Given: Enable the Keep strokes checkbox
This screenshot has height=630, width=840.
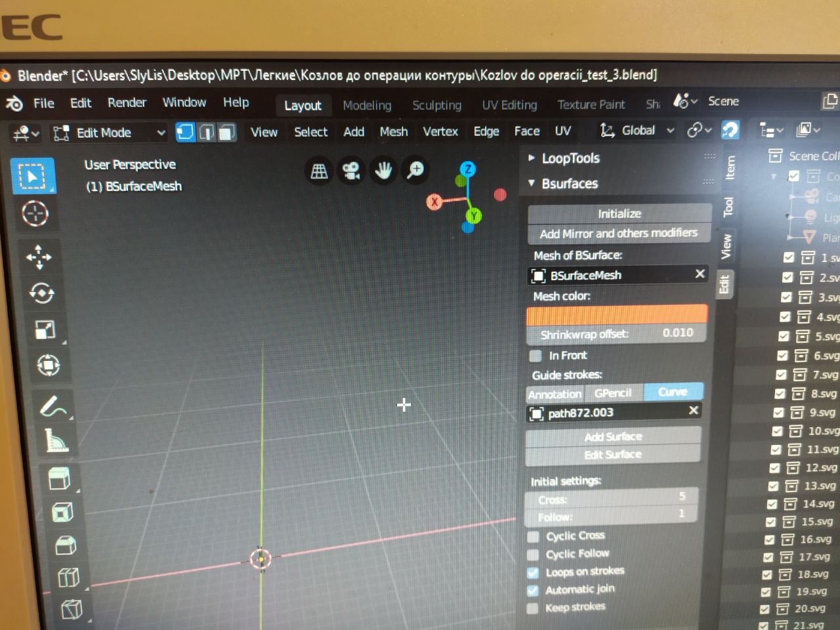Looking at the screenshot, I should click(x=532, y=608).
